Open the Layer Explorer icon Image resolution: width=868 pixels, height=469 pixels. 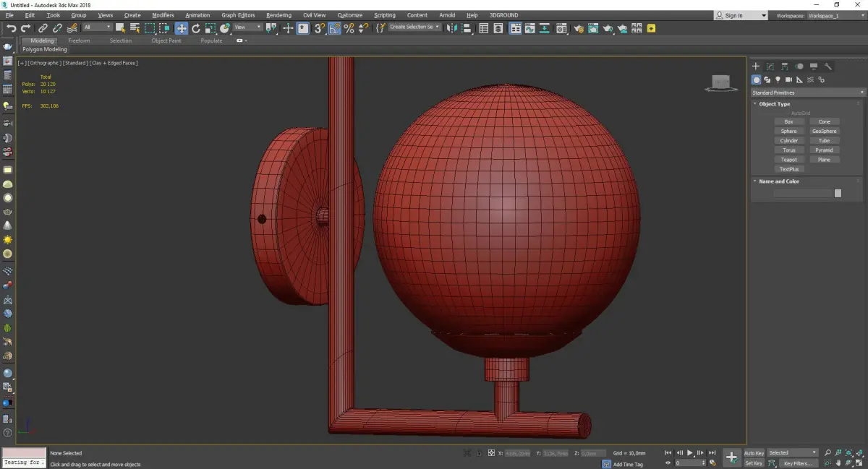[x=499, y=28]
